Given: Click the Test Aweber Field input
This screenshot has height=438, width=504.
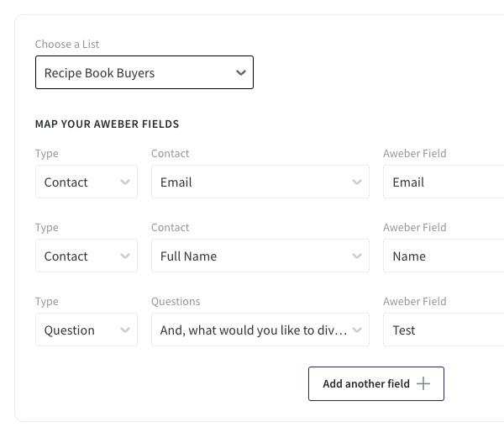Looking at the screenshot, I should (x=444, y=330).
